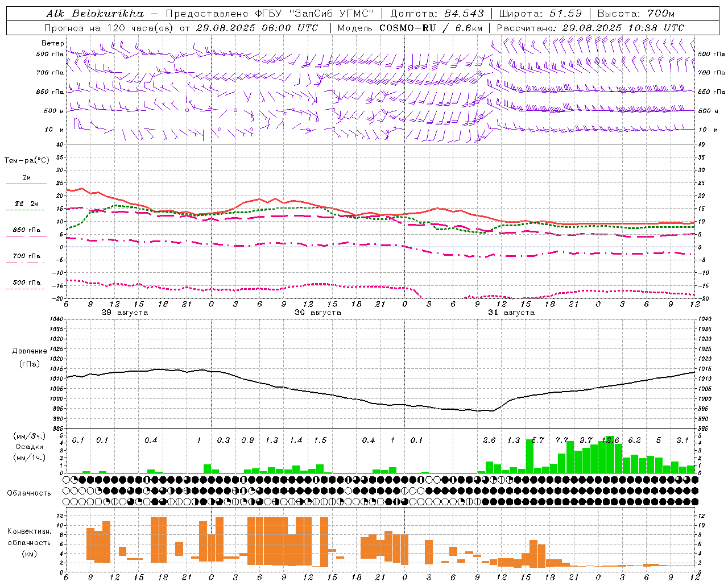Image resolution: width=728 pixels, height=582 pixels.
Task: Select the altitude label Высота: 700м
Action: pyautogui.click(x=636, y=14)
